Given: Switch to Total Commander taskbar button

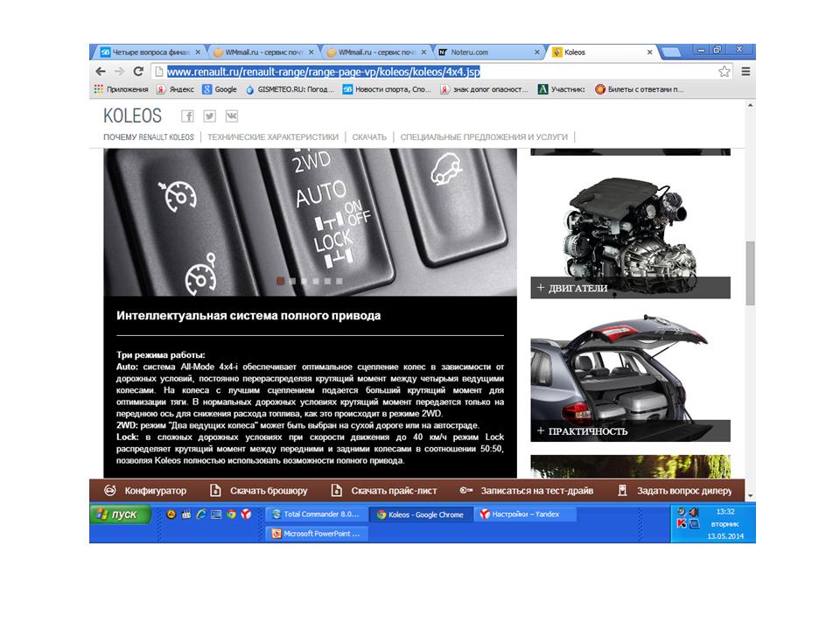Looking at the screenshot, I should pos(317,514).
